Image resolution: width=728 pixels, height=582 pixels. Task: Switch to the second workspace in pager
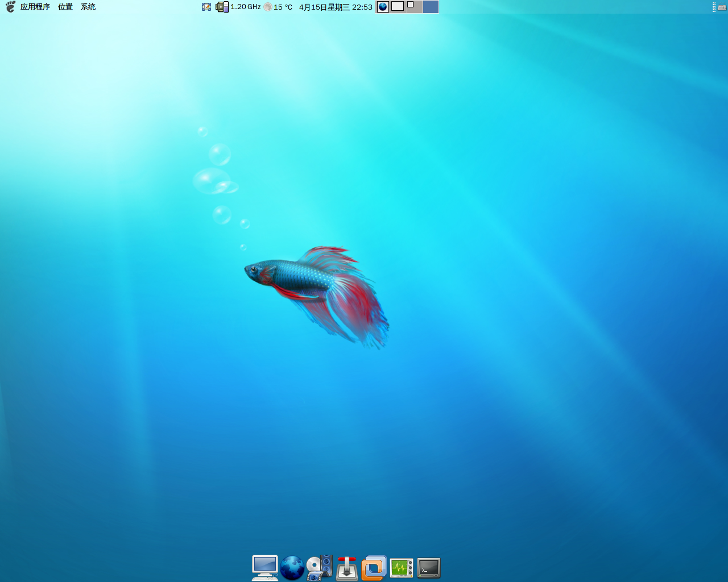[x=398, y=7]
